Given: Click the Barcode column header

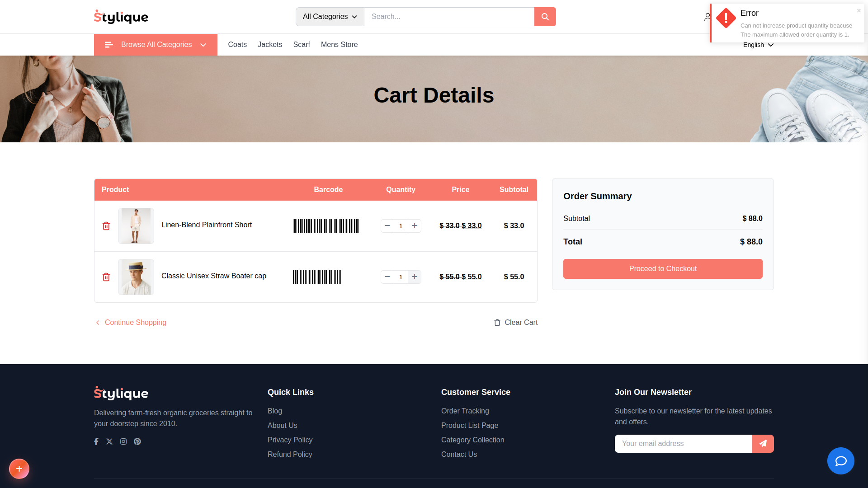Looking at the screenshot, I should tap(328, 190).
